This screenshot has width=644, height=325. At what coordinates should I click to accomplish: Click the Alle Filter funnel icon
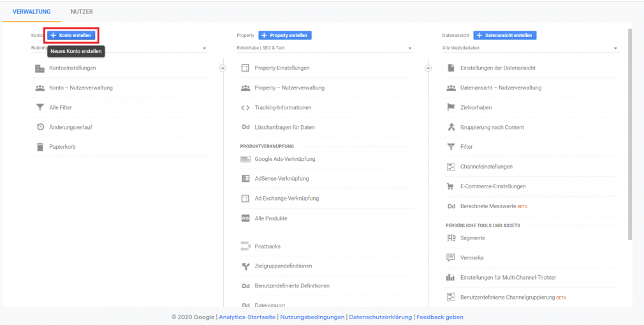tap(40, 107)
